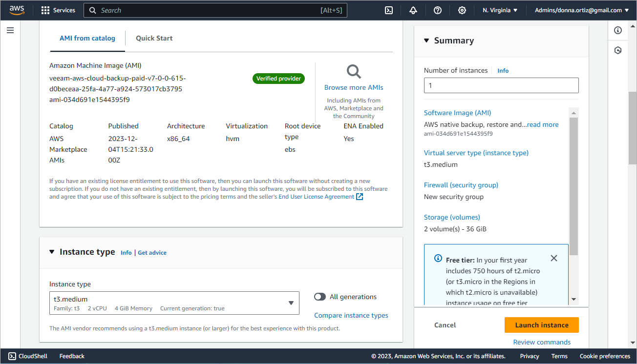Open Privacy footer link
637x364 pixels.
pyautogui.click(x=530, y=356)
